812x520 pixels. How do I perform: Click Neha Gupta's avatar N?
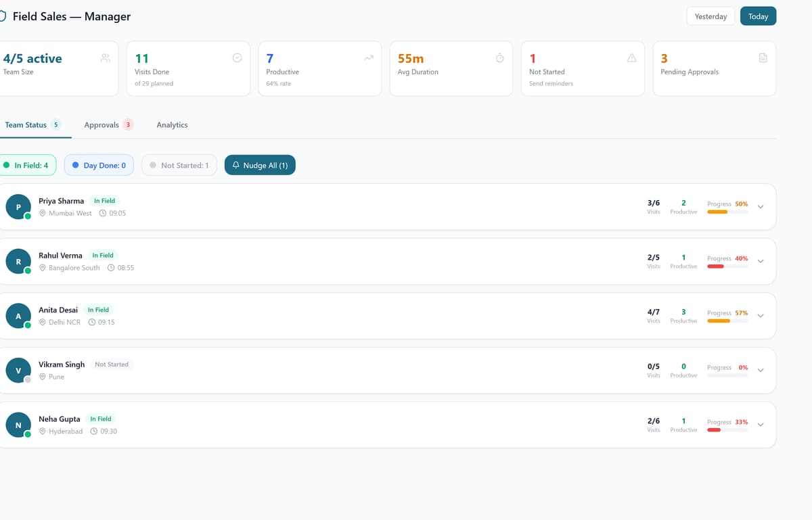(x=18, y=425)
